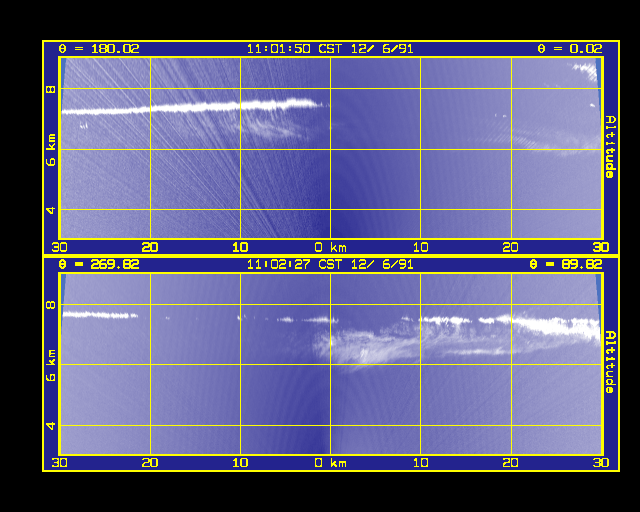
Task: Click top panel's leftmost 30 range label
Action: pos(60,247)
